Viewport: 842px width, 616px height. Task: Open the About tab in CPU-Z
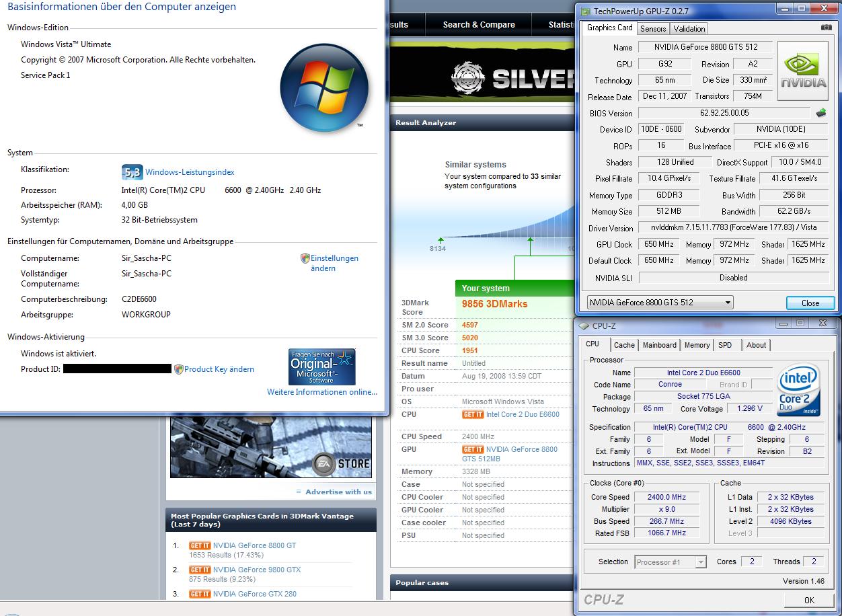(x=756, y=345)
